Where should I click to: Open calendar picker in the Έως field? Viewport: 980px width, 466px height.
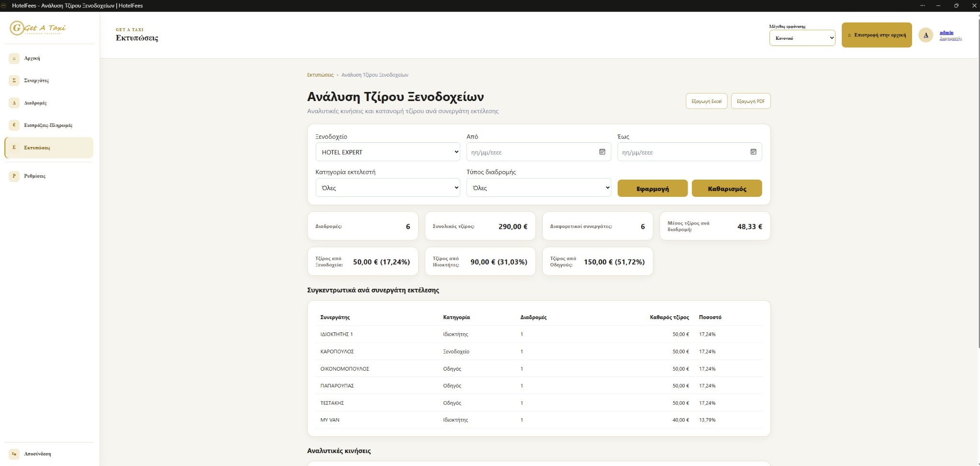tap(753, 152)
